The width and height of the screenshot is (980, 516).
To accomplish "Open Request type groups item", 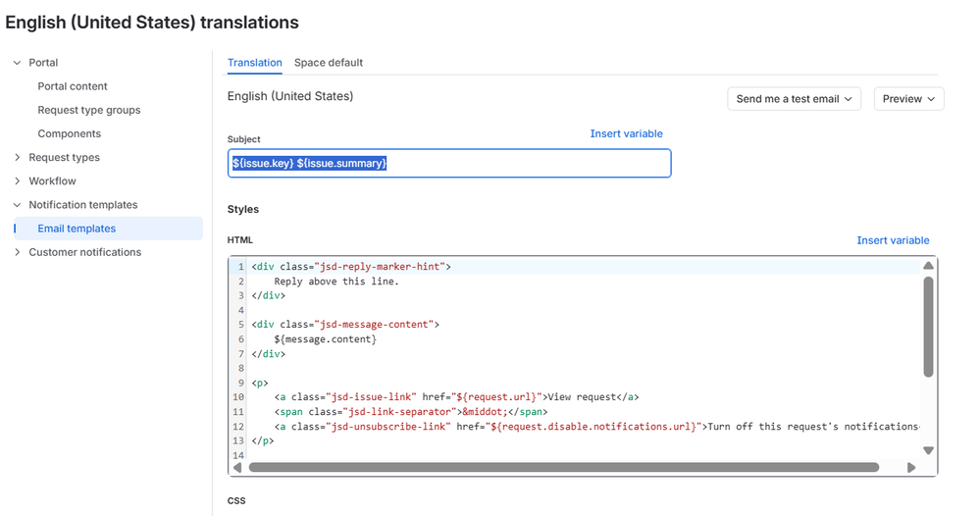I will (x=88, y=110).
